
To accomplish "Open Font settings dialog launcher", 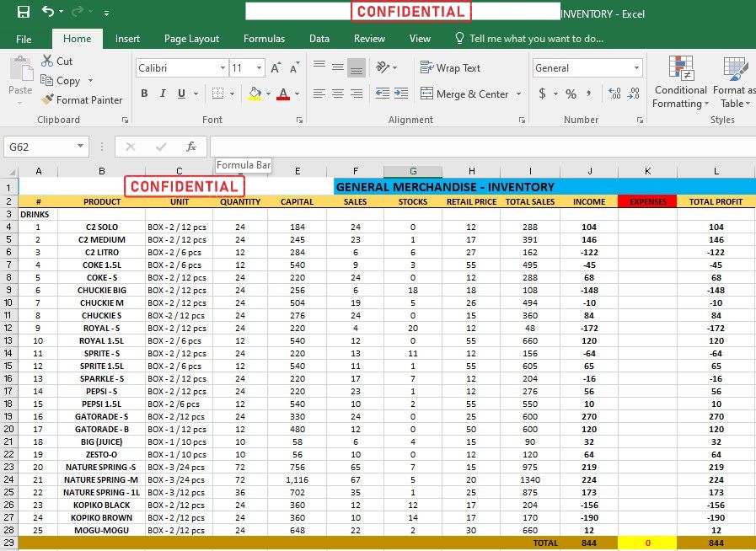I will 299,120.
